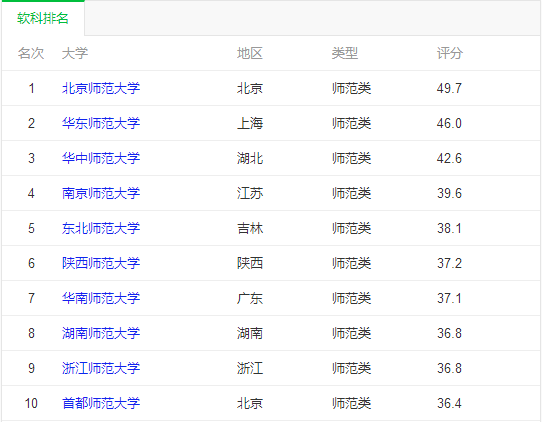
Task: Open the 华东师范大学 link
Action: point(101,123)
